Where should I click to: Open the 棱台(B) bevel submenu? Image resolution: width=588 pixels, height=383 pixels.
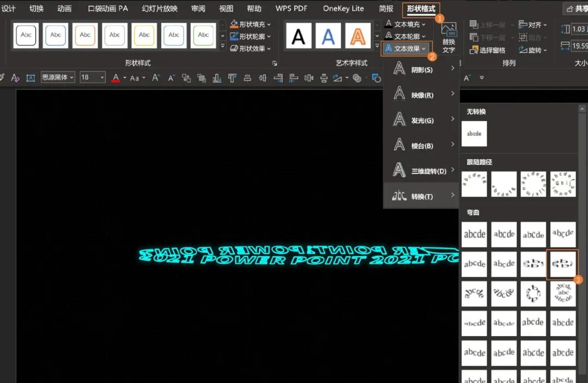tap(421, 145)
